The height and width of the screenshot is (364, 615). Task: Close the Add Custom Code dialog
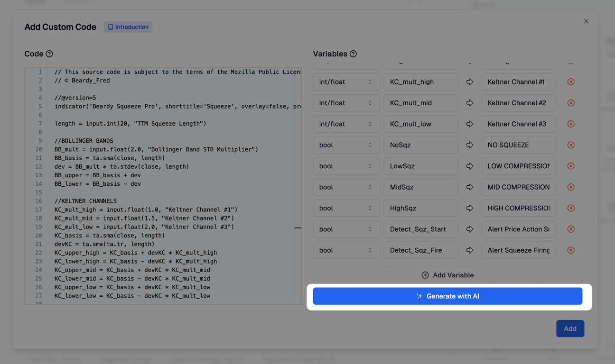click(x=586, y=21)
